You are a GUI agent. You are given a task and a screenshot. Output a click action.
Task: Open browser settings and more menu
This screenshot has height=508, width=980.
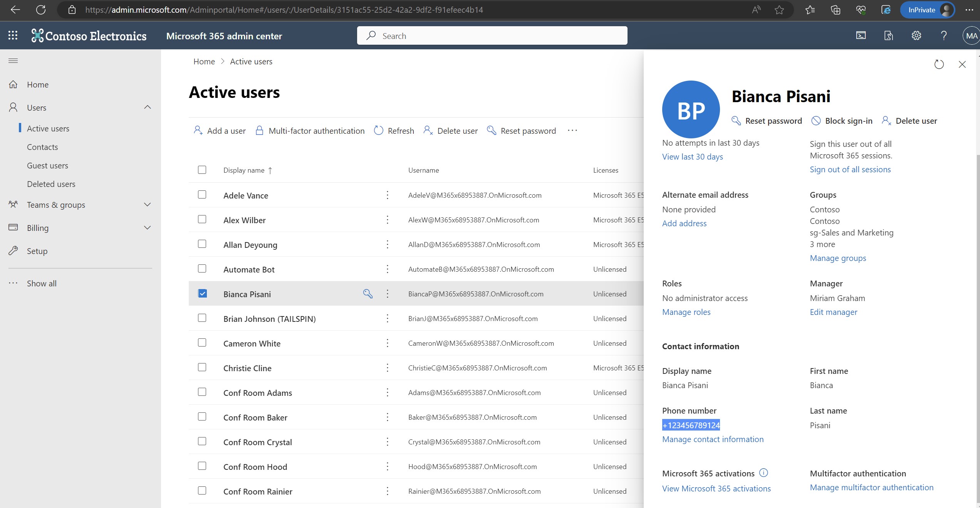click(970, 10)
